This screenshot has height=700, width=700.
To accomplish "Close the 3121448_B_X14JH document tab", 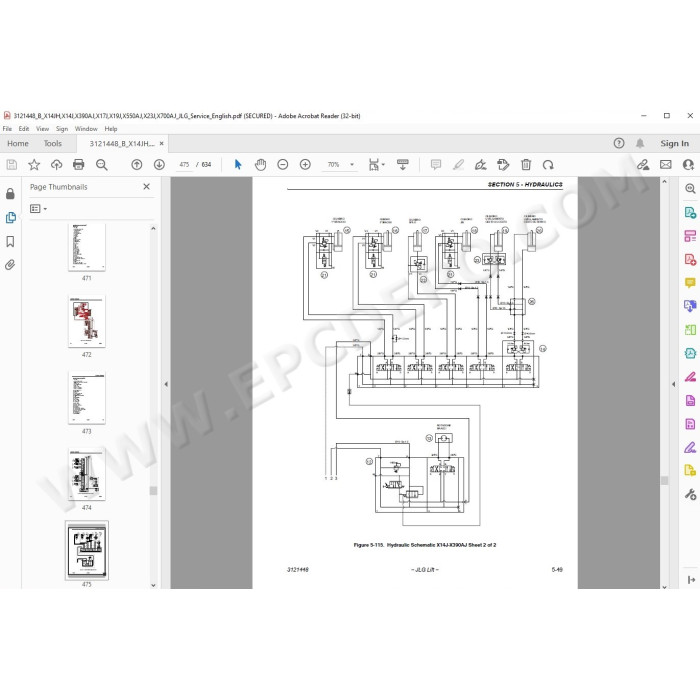I will click(x=162, y=143).
